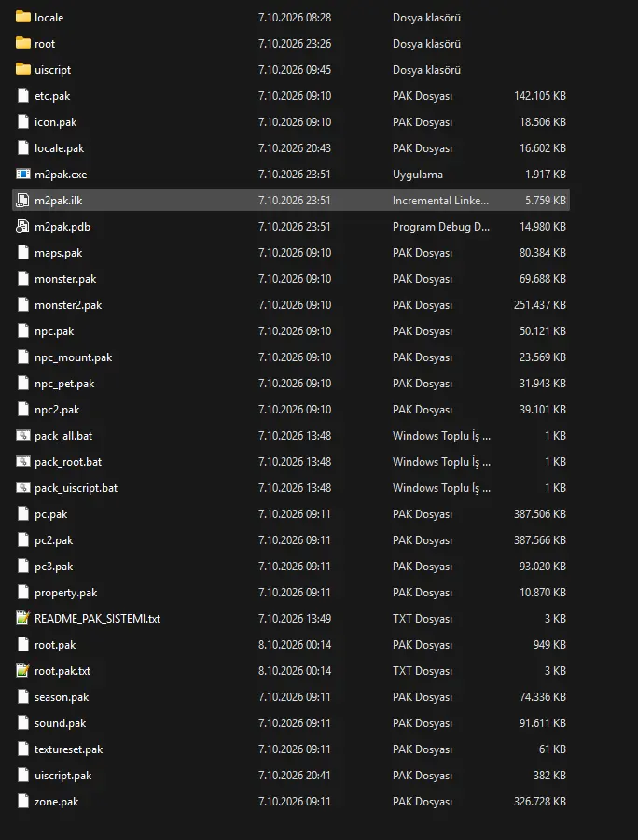Select the file name pack_uiscript.bat
The image size is (638, 840).
click(x=76, y=488)
